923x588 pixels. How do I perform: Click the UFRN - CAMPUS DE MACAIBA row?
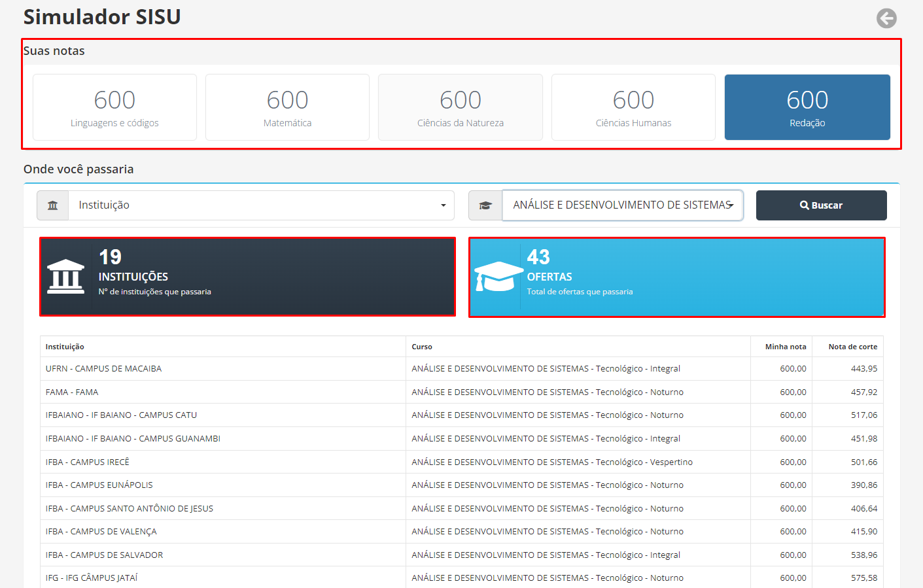(x=462, y=369)
